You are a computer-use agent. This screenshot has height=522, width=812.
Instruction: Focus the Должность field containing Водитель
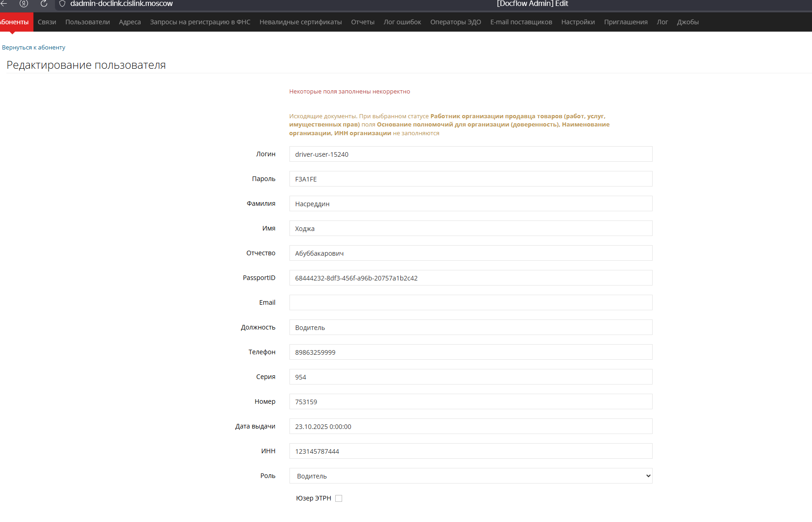[471, 327]
